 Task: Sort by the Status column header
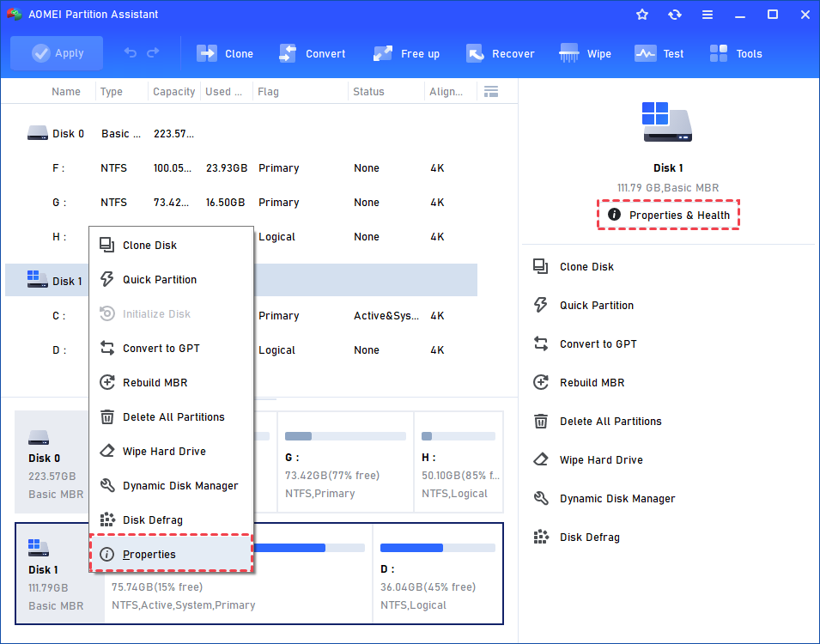[x=386, y=92]
